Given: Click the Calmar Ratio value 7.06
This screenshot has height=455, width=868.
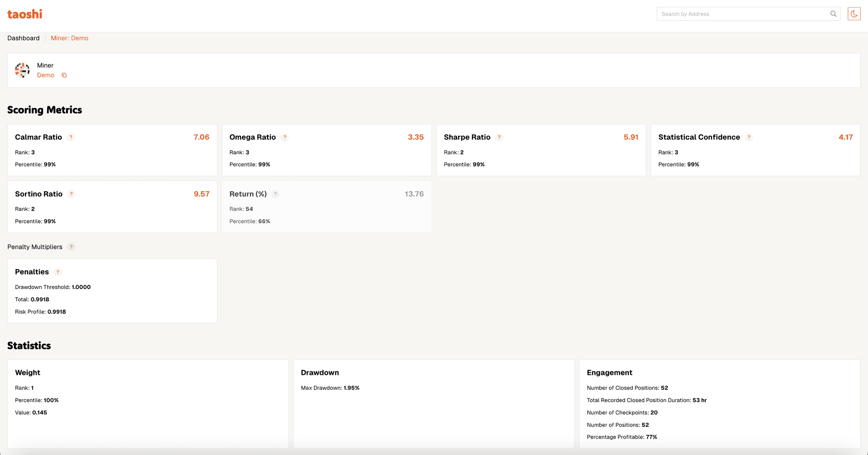Looking at the screenshot, I should [x=201, y=137].
